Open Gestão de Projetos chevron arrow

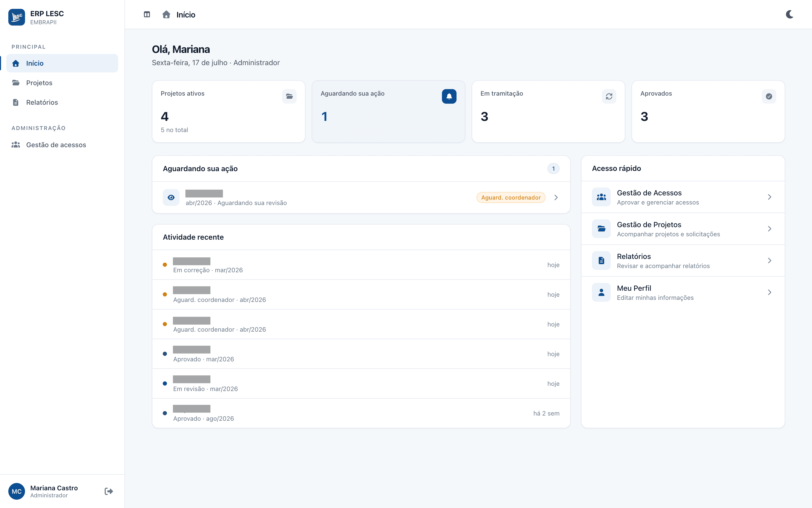click(769, 229)
